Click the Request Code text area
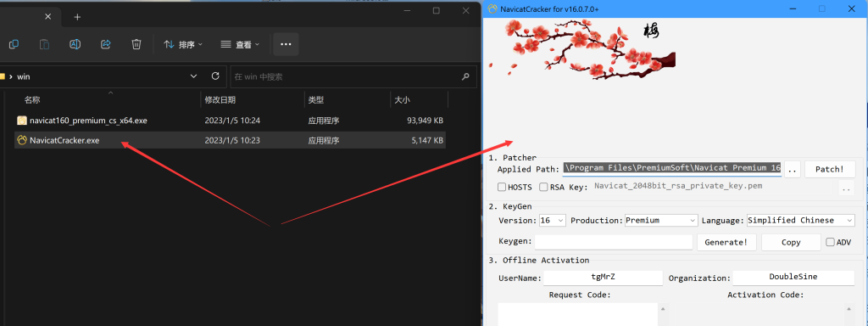Viewport: 868px width, 326px height. pos(578,314)
